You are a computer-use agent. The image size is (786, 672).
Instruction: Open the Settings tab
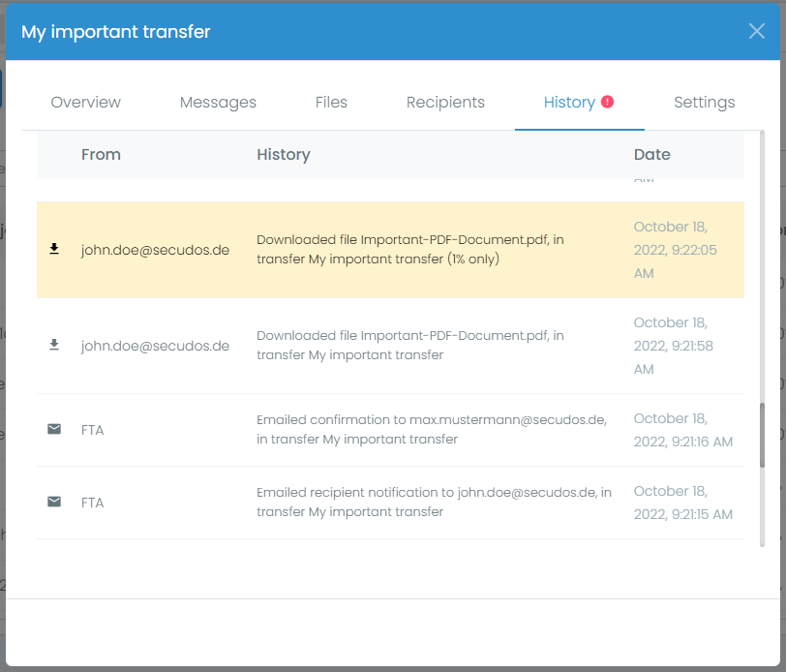click(x=704, y=103)
